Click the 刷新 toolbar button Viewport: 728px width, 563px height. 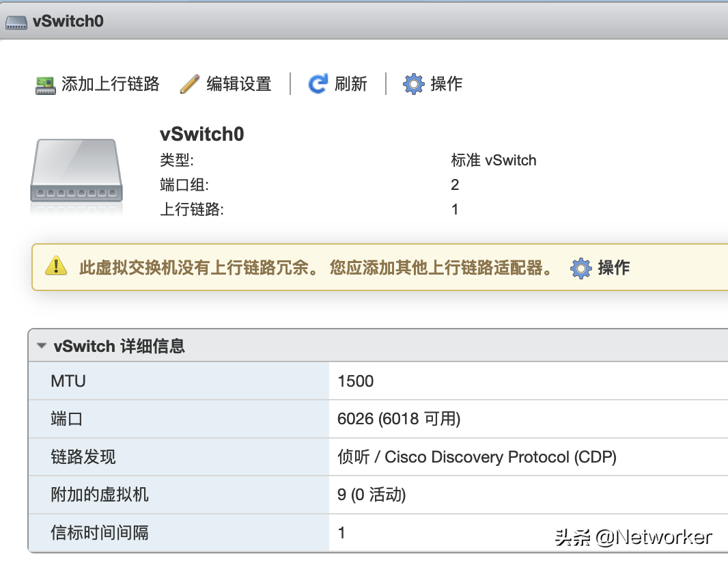[x=337, y=84]
